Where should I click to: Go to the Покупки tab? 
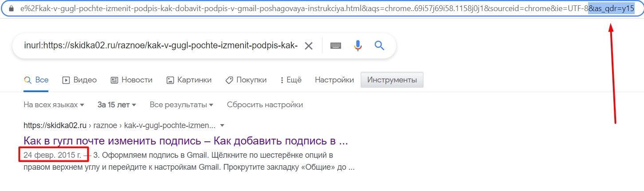click(x=246, y=80)
